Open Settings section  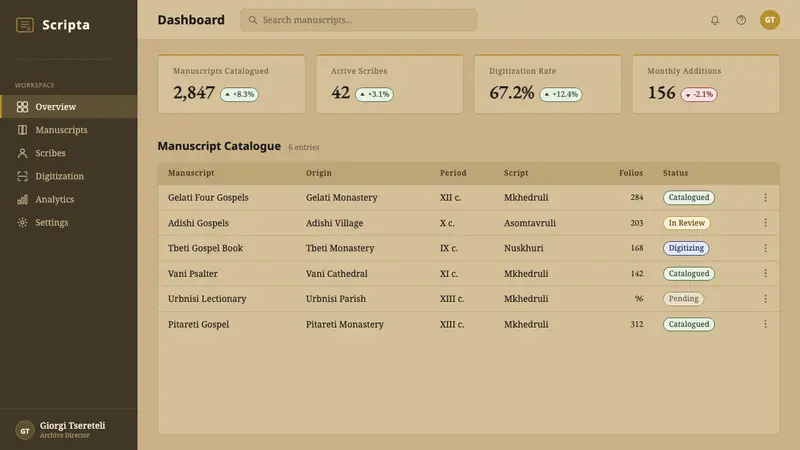(x=69, y=222)
